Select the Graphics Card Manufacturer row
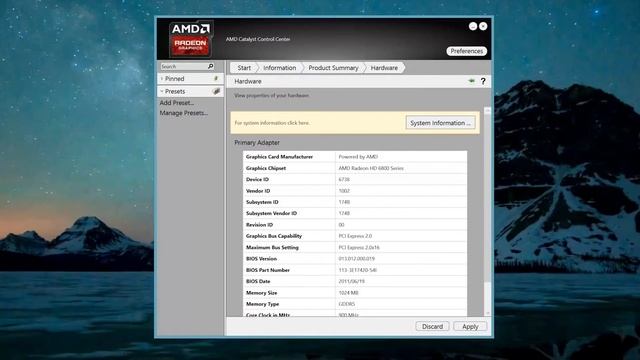 pos(355,157)
